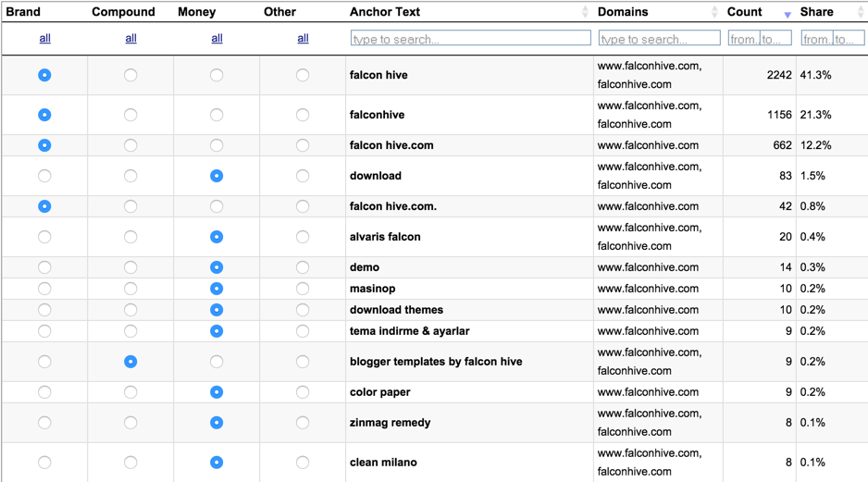
Task: Click the Count 'from' filter field
Action: [744, 38]
